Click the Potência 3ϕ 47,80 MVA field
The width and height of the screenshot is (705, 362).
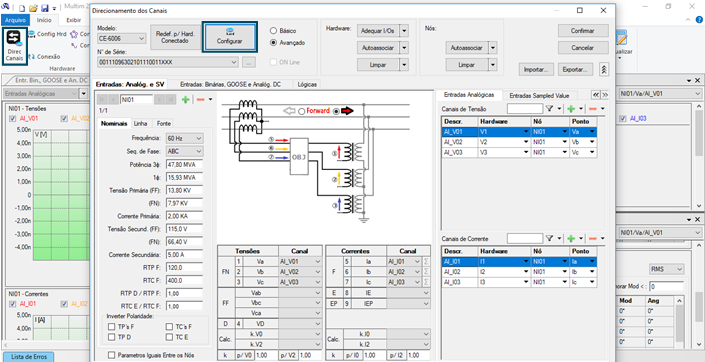(x=184, y=164)
